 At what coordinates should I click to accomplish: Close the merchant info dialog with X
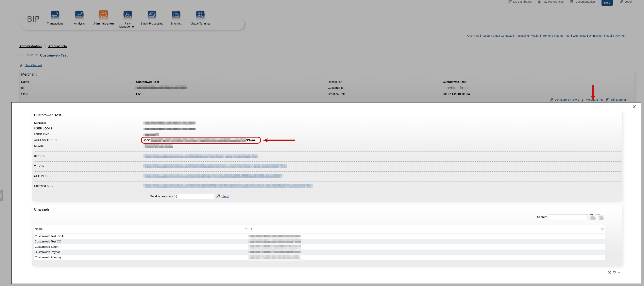pyautogui.click(x=634, y=107)
